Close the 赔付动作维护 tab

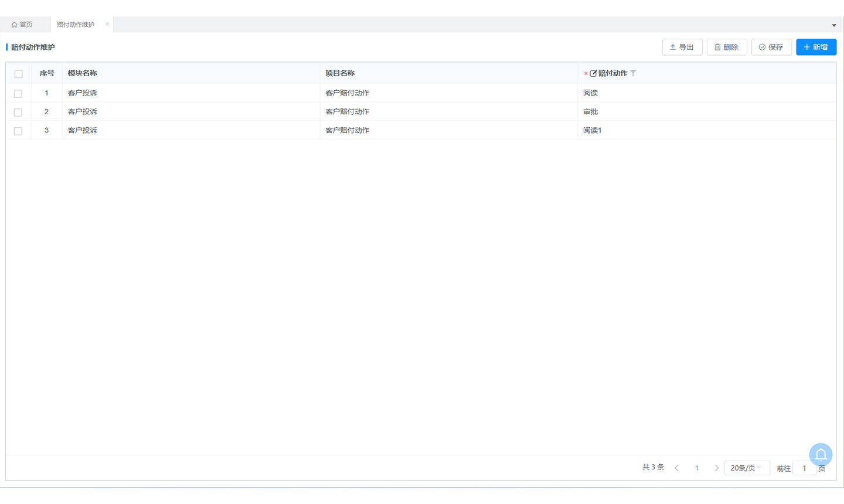(x=107, y=24)
